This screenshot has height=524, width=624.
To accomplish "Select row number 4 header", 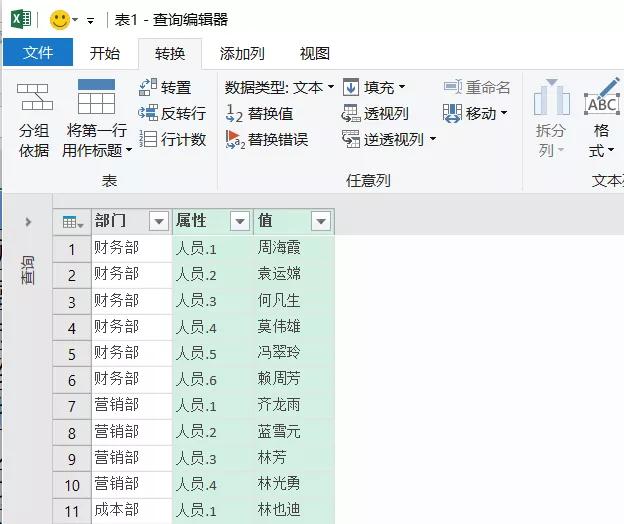I will 72,328.
